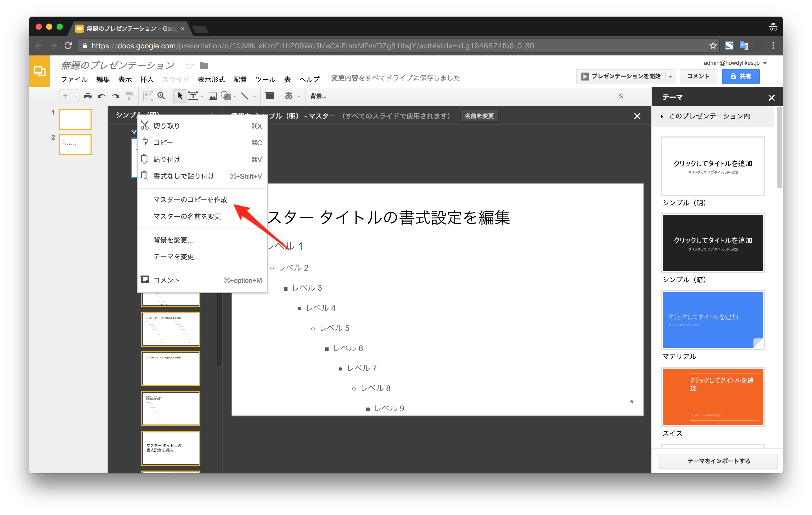This screenshot has height=515, width=812.
Task: Pick the blue マテリアル theme thumbnail
Action: pos(713,320)
